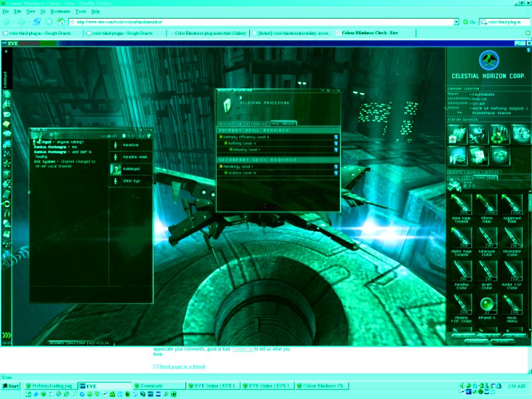Select Shinn Kyo in local member list

(131, 181)
